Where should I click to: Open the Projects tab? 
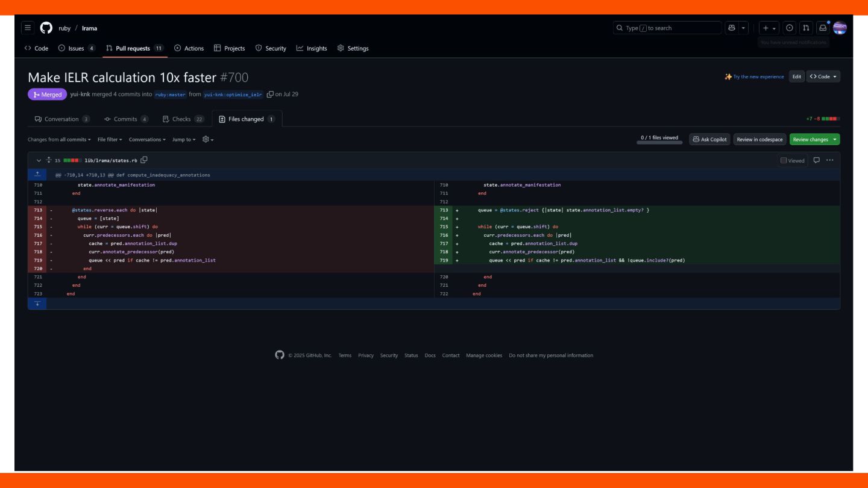pyautogui.click(x=230, y=48)
